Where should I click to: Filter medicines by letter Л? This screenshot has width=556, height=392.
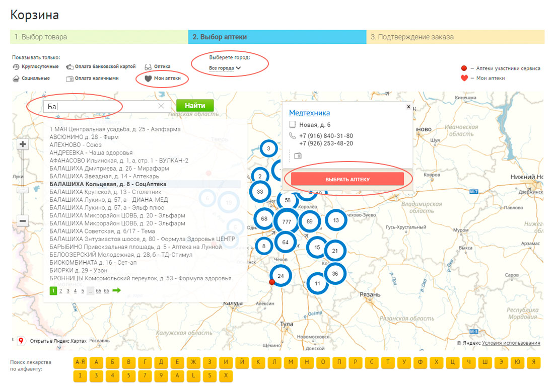click(x=274, y=362)
